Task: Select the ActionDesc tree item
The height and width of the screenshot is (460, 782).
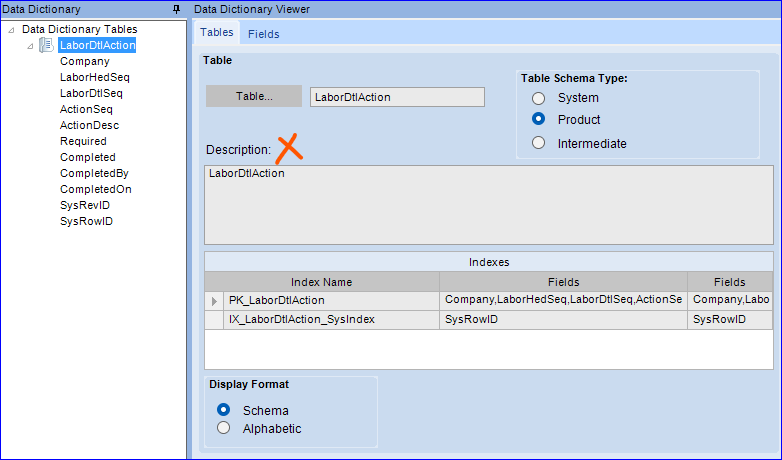Action: (x=89, y=125)
